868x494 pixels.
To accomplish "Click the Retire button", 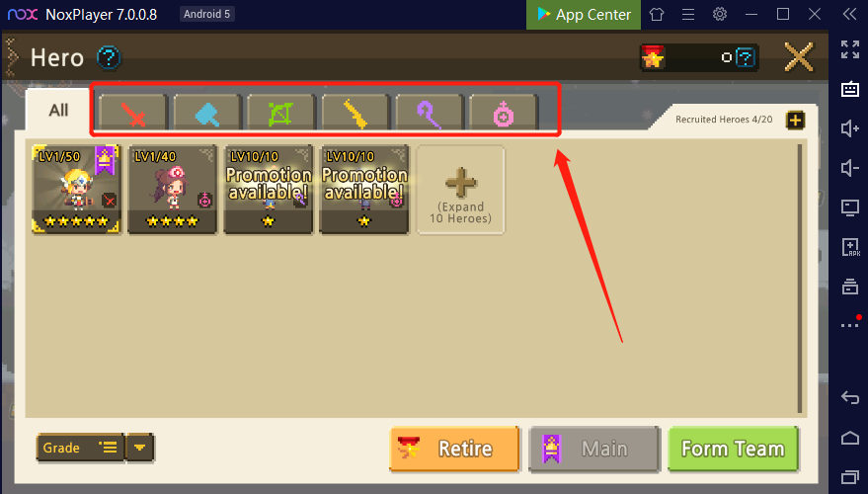I will click(454, 449).
